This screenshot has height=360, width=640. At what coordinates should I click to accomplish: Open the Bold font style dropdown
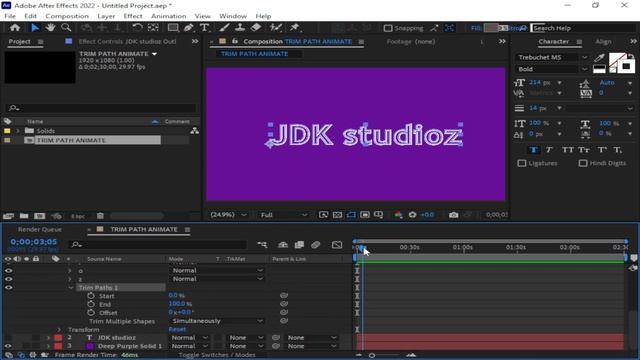552,69
